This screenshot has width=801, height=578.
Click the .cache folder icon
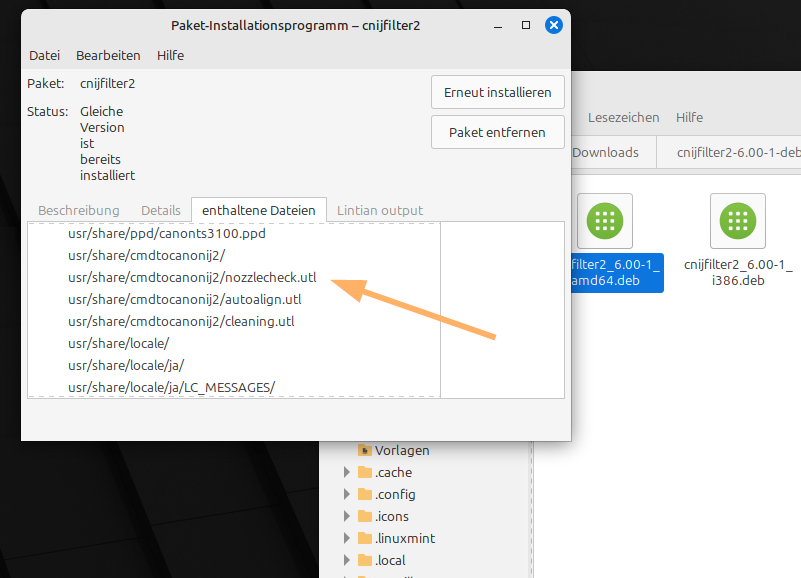(365, 472)
